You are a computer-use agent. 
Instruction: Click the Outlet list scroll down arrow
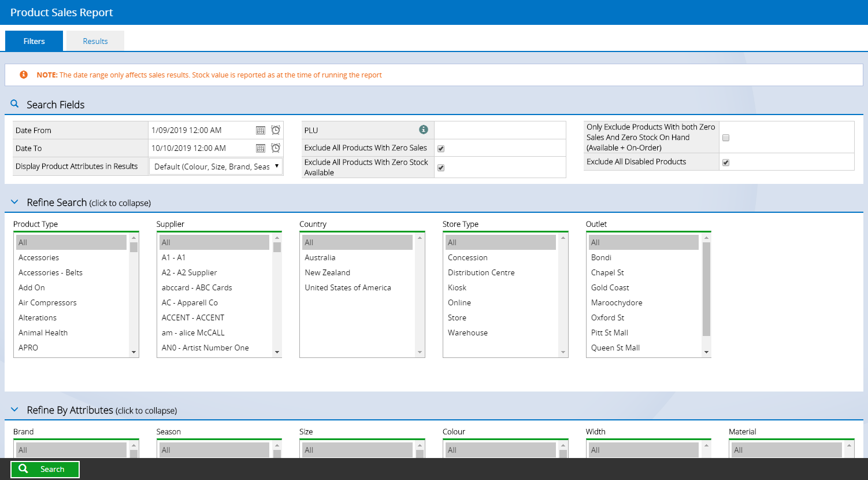pyautogui.click(x=706, y=352)
